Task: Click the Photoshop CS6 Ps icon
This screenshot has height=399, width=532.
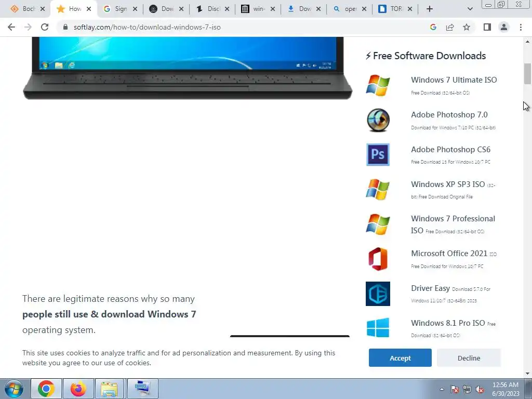Action: [378, 155]
